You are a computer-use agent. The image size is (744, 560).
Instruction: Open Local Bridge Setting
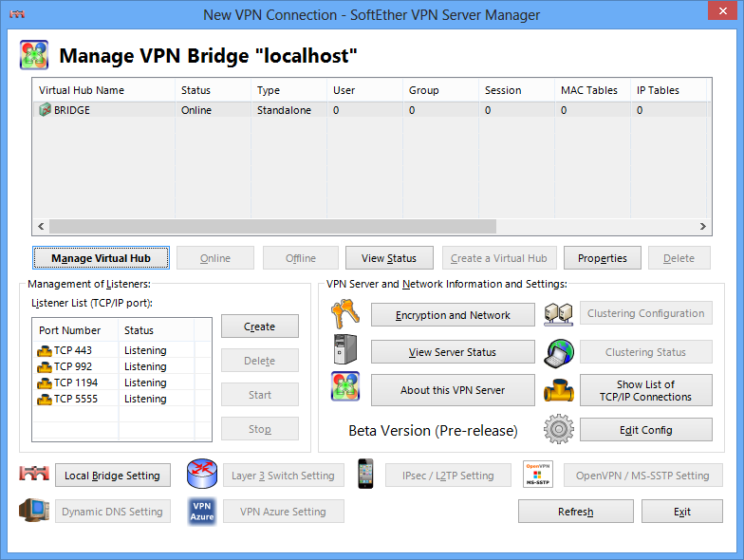[x=112, y=475]
